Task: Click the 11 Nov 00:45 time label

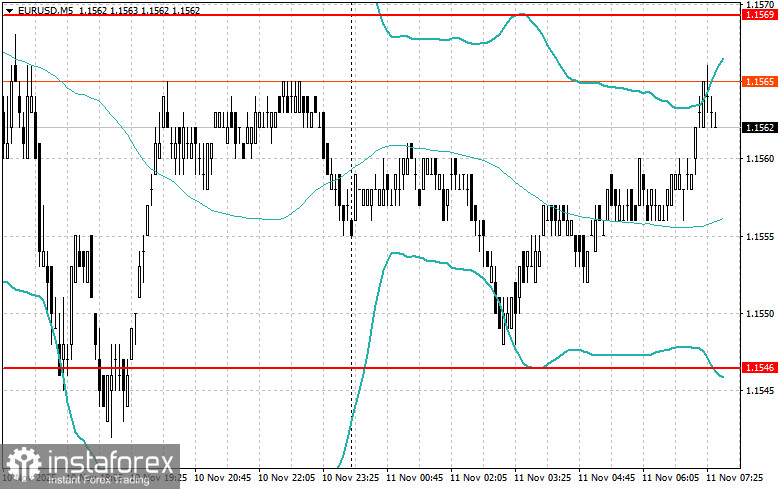Action: (414, 478)
